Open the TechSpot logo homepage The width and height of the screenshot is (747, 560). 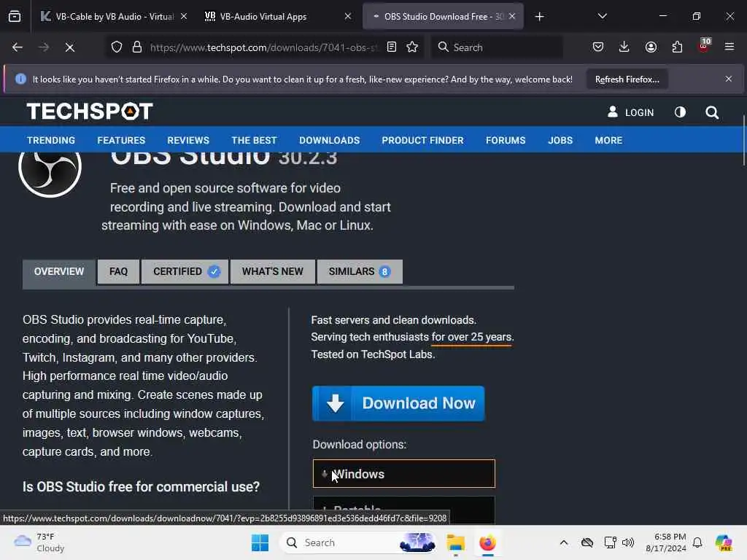point(90,112)
